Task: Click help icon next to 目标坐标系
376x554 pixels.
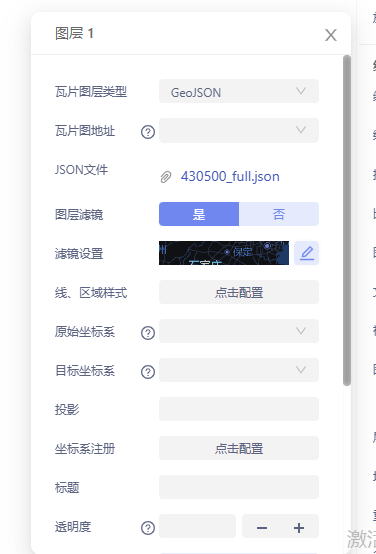Action: [x=148, y=372]
